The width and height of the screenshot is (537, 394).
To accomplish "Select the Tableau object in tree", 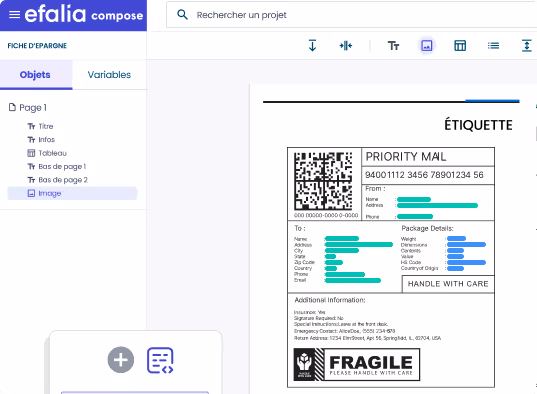I will (x=52, y=153).
